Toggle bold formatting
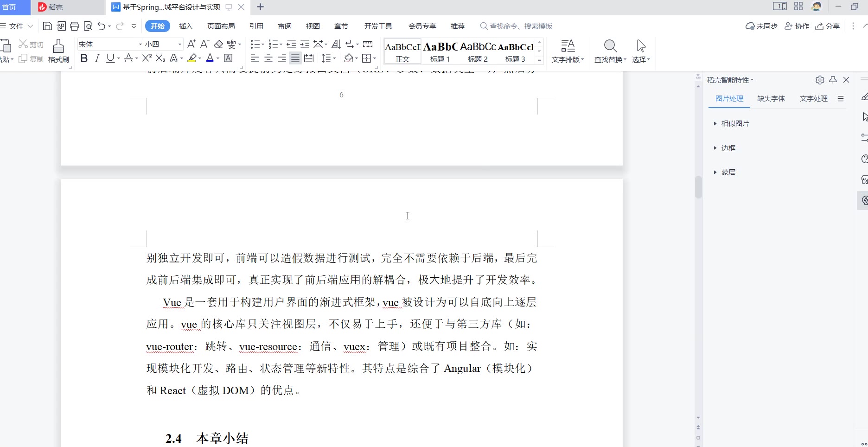The height and width of the screenshot is (447, 868). (x=84, y=58)
